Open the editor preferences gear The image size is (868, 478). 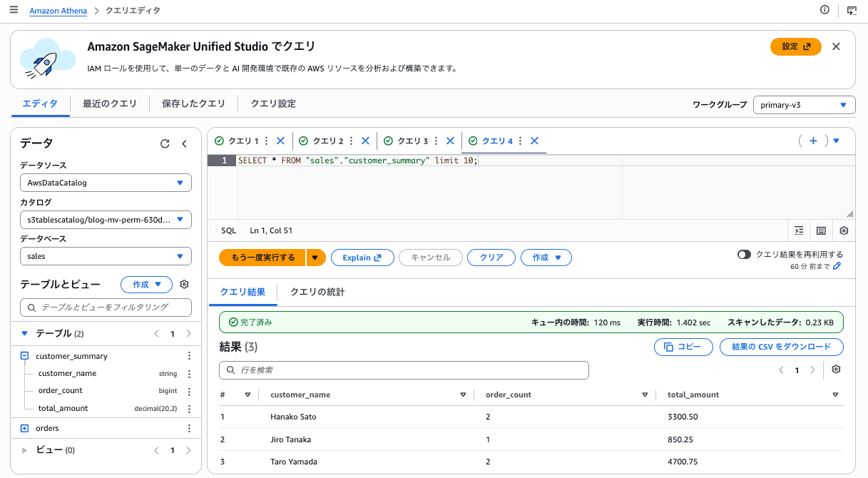[844, 230]
